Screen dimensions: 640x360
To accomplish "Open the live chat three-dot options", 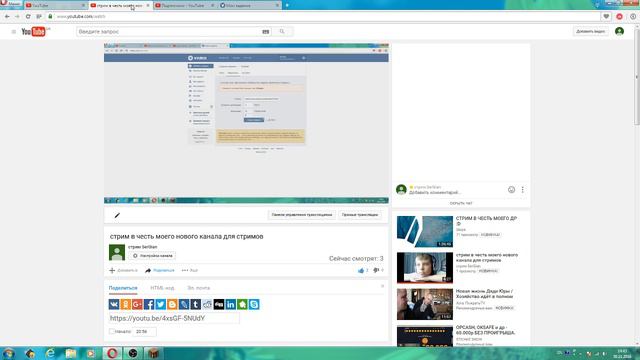I will pos(522,189).
